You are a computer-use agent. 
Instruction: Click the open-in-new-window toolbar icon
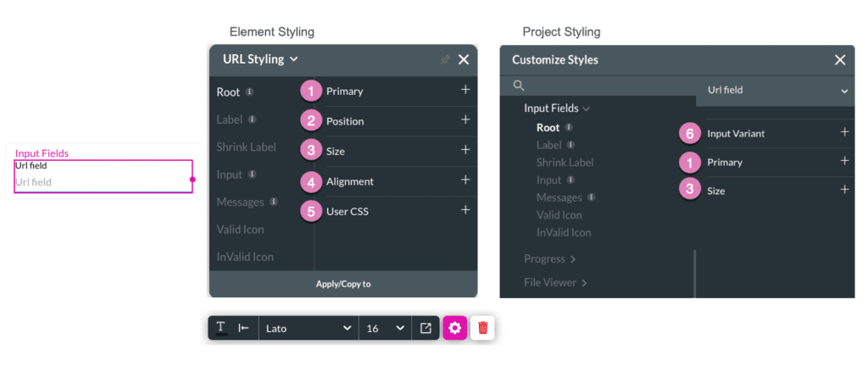[426, 328]
